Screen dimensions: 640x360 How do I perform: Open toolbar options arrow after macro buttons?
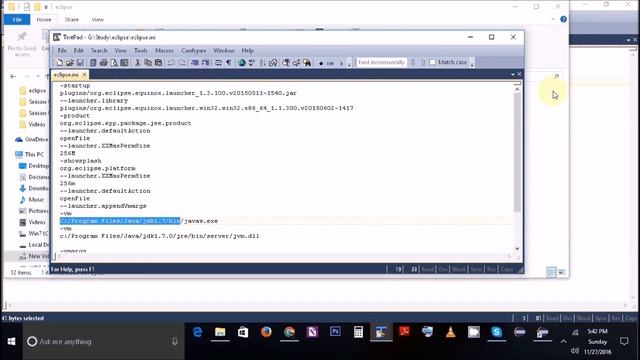[x=349, y=63]
